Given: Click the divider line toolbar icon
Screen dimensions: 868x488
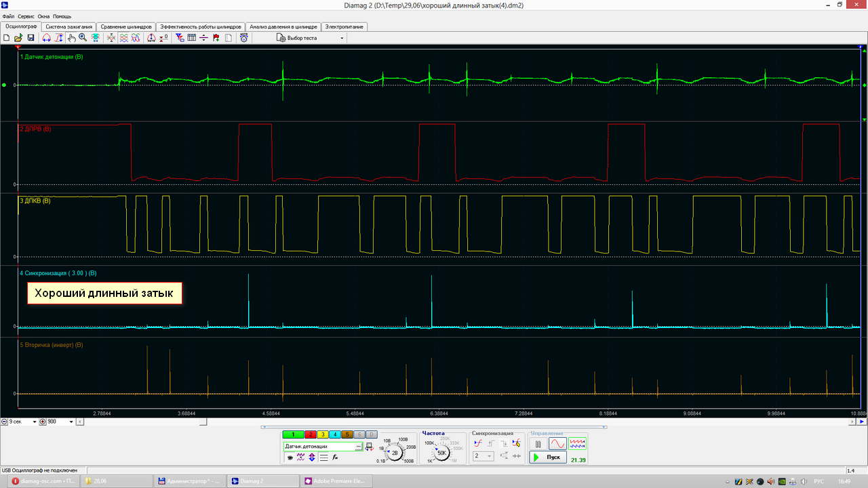Looking at the screenshot, I should click(203, 38).
